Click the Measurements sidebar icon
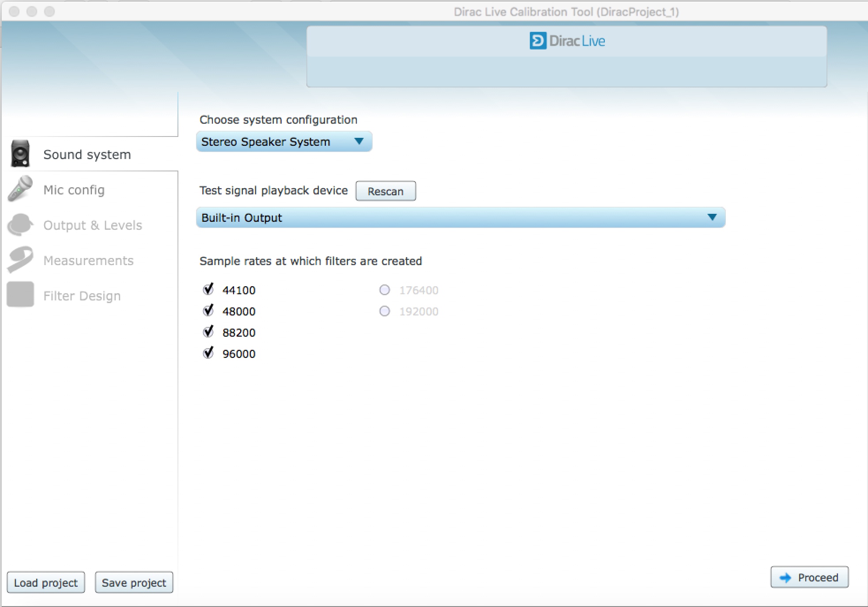The height and width of the screenshot is (607, 868). click(x=20, y=259)
